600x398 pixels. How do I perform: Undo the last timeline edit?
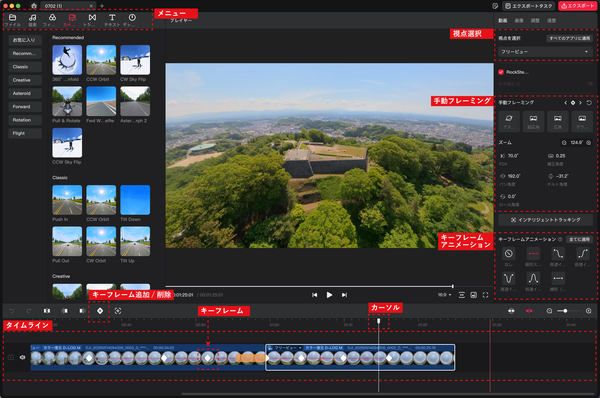tap(12, 311)
